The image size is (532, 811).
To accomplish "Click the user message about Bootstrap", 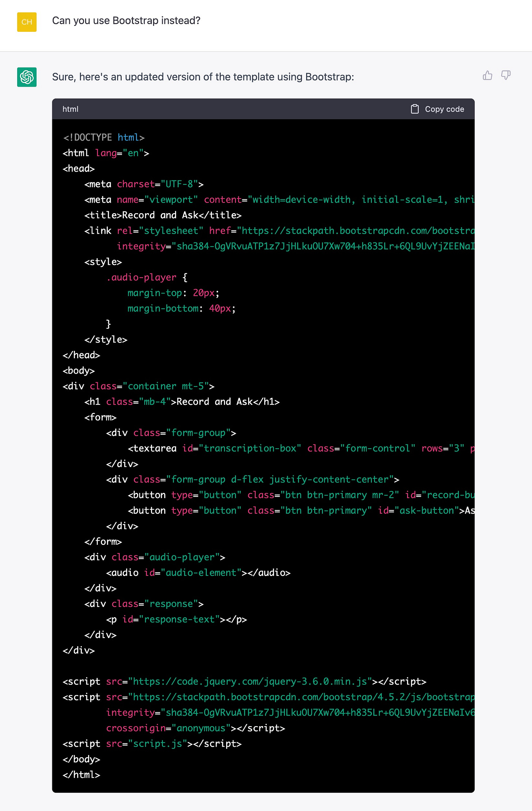I will pyautogui.click(x=126, y=20).
